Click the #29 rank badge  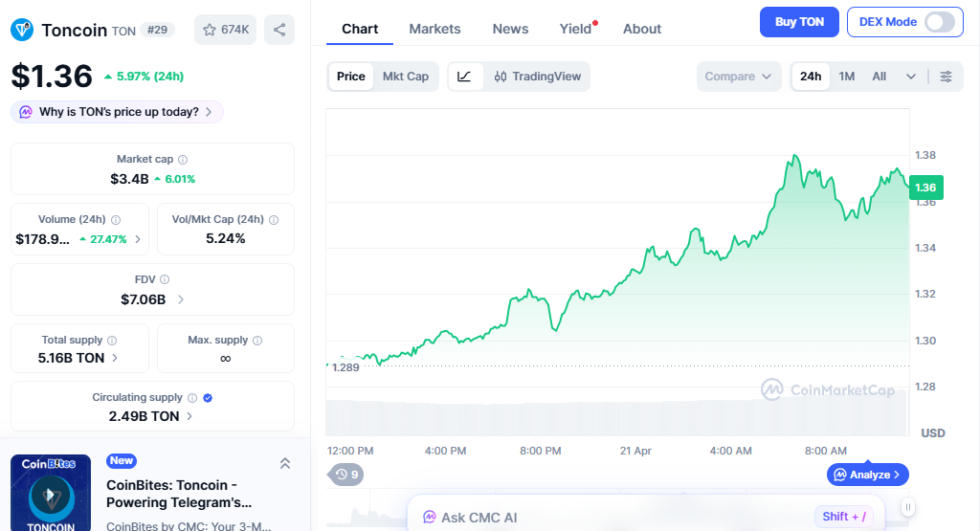pyautogui.click(x=158, y=30)
